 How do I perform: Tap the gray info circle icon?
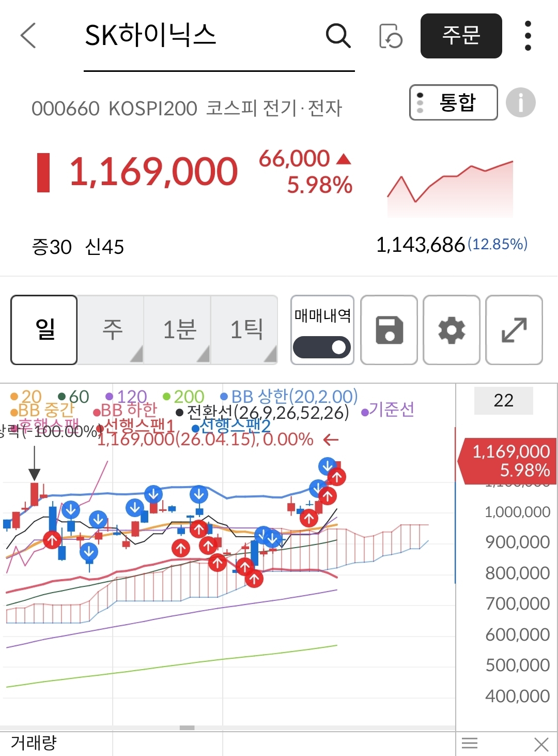tap(520, 102)
